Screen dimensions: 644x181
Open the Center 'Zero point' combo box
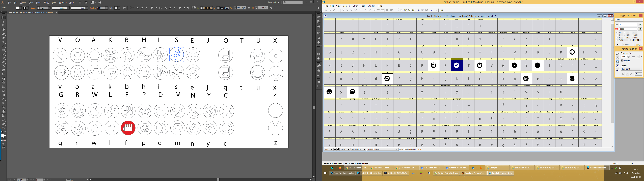point(631,69)
